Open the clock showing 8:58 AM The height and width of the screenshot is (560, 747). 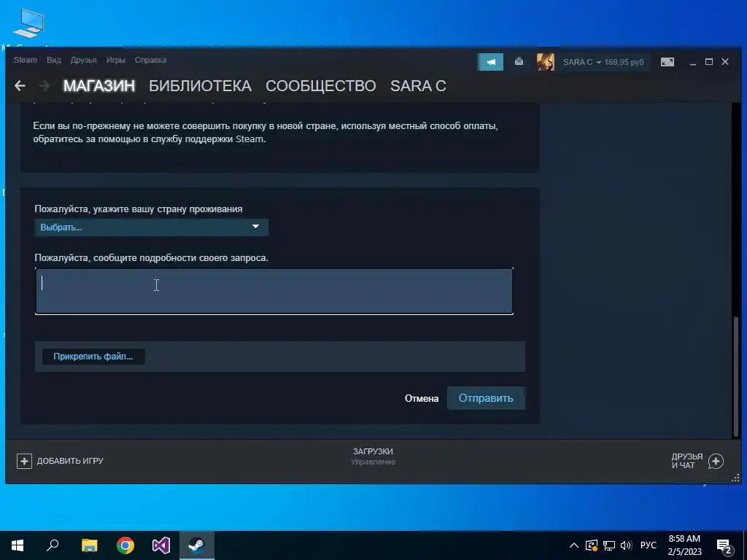point(684,545)
